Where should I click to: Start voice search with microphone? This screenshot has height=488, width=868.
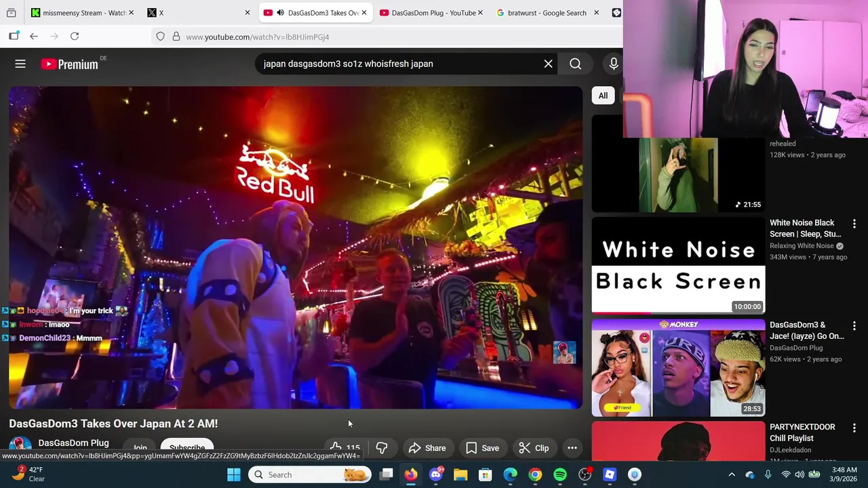614,64
